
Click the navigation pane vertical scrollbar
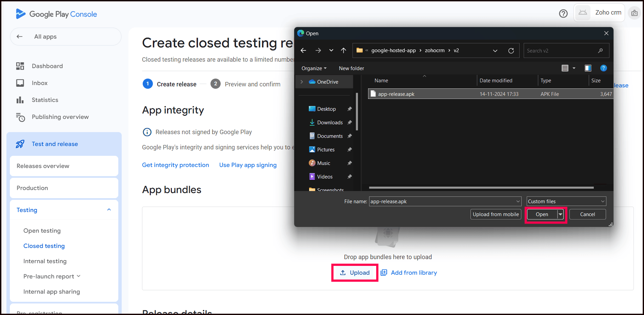[357, 112]
